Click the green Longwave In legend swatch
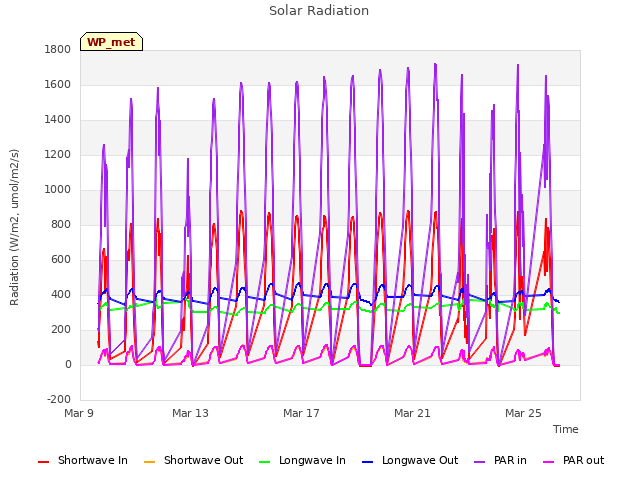Viewport: 640px width, 480px height. click(264, 462)
